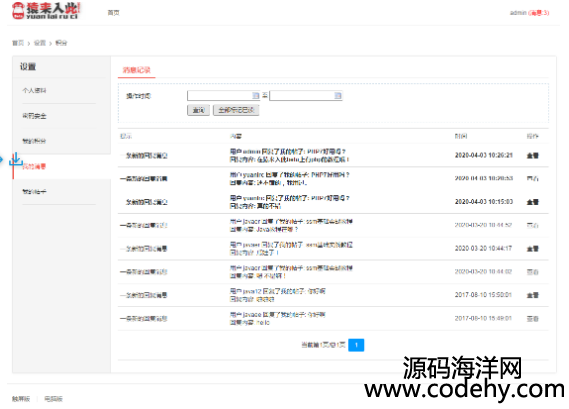569x409 pixels.
Task: View the message dated 2017-08-10 15:50:01
Action: point(532,295)
